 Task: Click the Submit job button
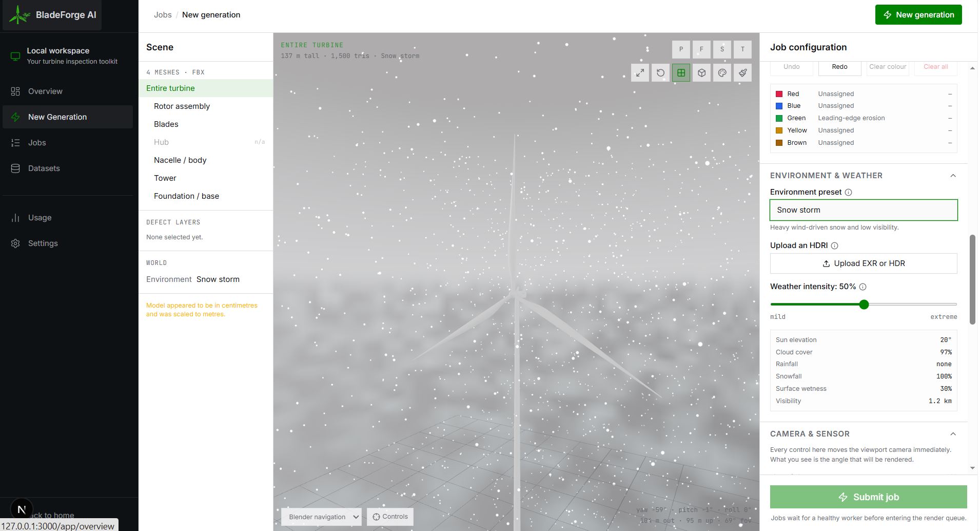click(x=868, y=497)
